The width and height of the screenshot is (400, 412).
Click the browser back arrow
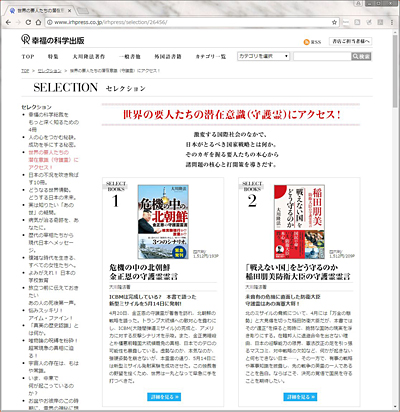click(8, 22)
